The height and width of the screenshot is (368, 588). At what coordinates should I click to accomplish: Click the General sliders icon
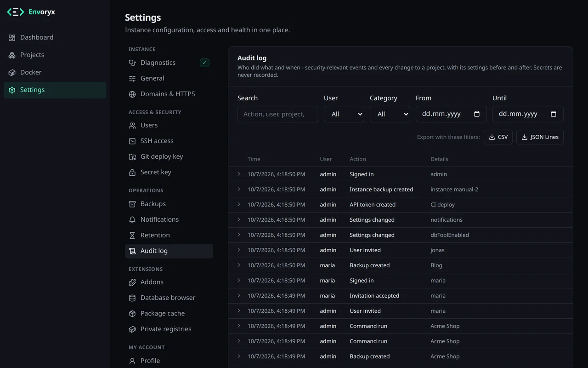(132, 79)
